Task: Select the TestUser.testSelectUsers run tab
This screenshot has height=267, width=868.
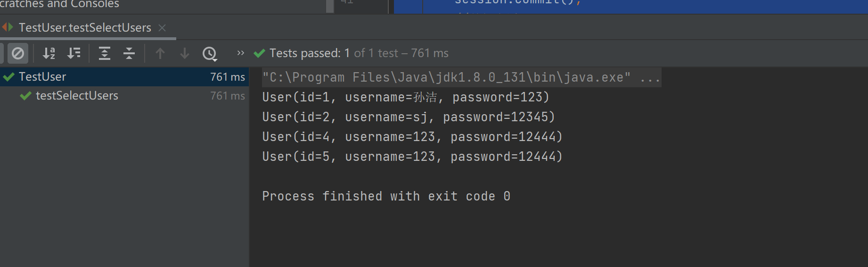Action: (x=85, y=28)
